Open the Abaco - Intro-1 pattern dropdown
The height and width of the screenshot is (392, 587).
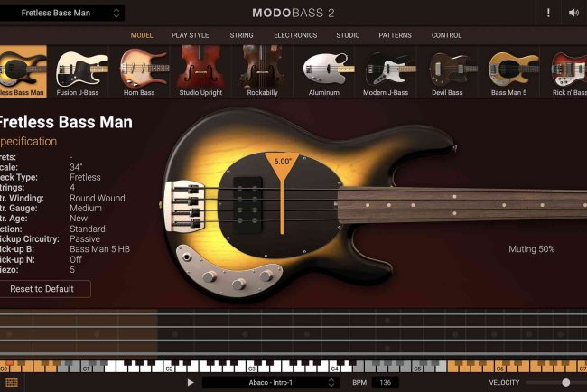(271, 382)
